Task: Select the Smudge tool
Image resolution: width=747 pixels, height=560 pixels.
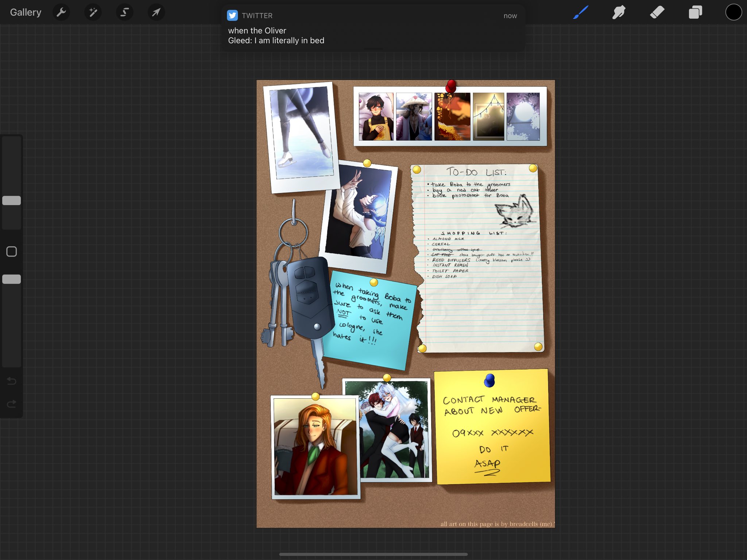Action: click(x=619, y=12)
